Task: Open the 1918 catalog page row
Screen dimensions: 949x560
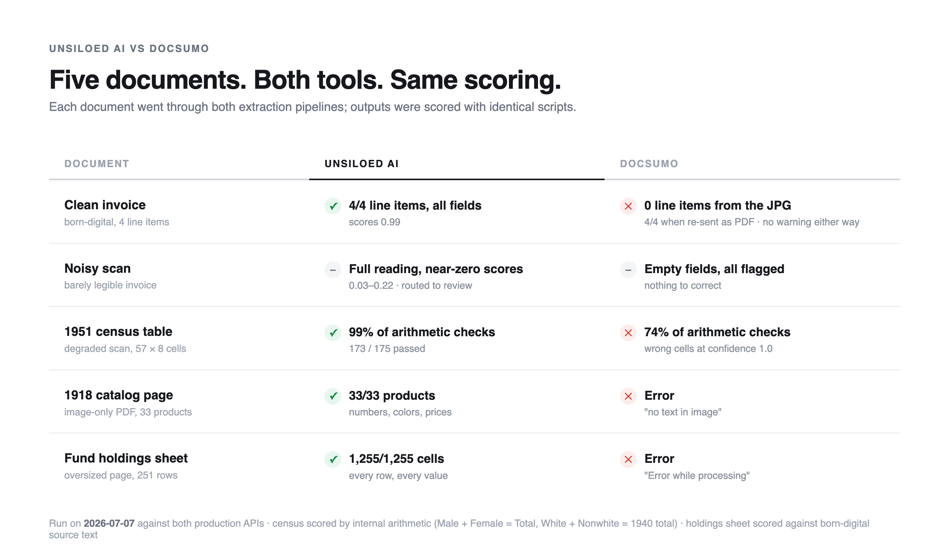Action: tap(475, 402)
